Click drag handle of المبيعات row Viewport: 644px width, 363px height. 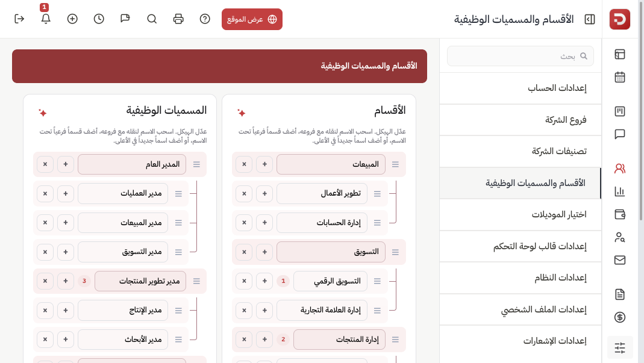tap(396, 164)
